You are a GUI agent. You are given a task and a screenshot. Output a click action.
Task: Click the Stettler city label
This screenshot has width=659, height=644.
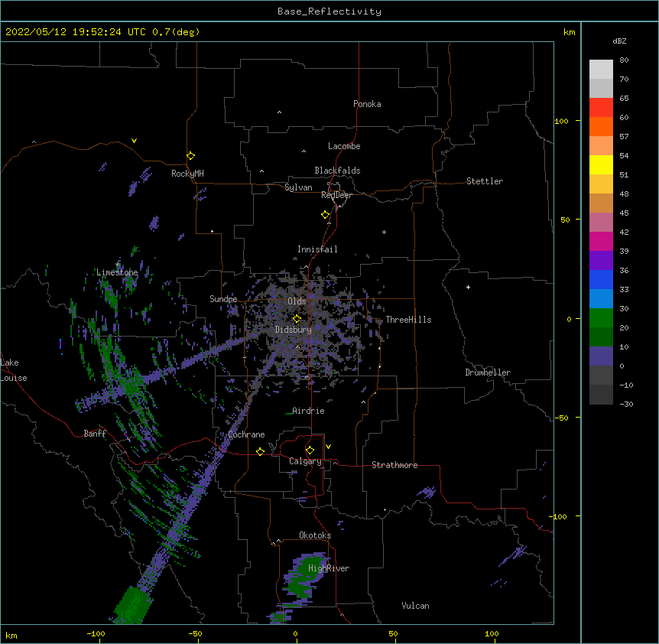point(485,181)
